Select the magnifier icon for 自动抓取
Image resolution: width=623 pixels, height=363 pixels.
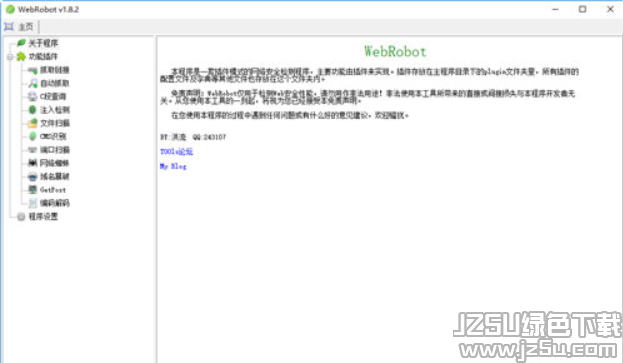click(33, 83)
